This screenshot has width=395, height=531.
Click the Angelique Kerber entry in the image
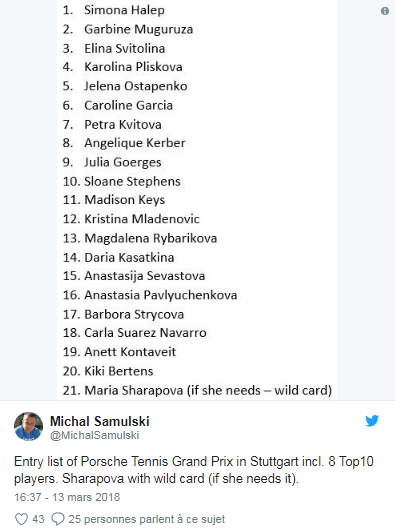[124, 143]
